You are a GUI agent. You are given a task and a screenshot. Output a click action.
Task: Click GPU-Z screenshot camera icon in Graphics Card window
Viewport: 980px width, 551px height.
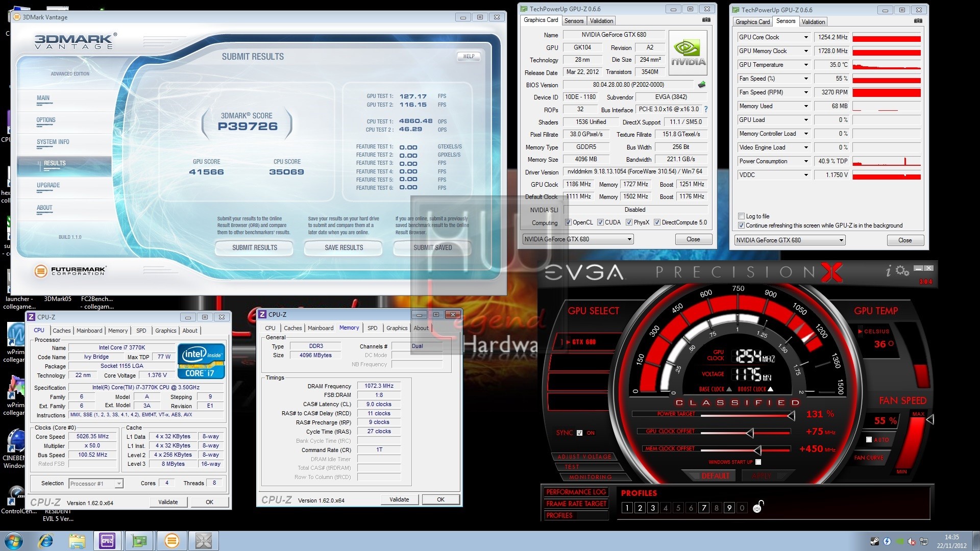click(706, 20)
